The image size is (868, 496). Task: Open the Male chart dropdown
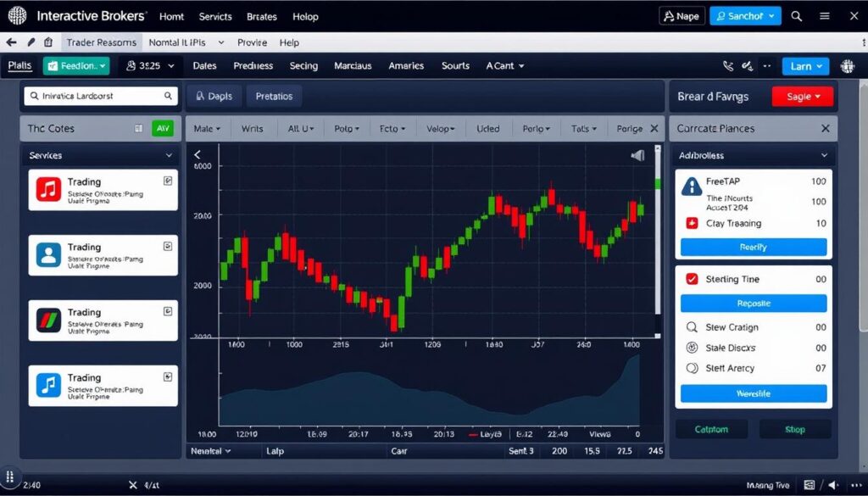pos(207,128)
